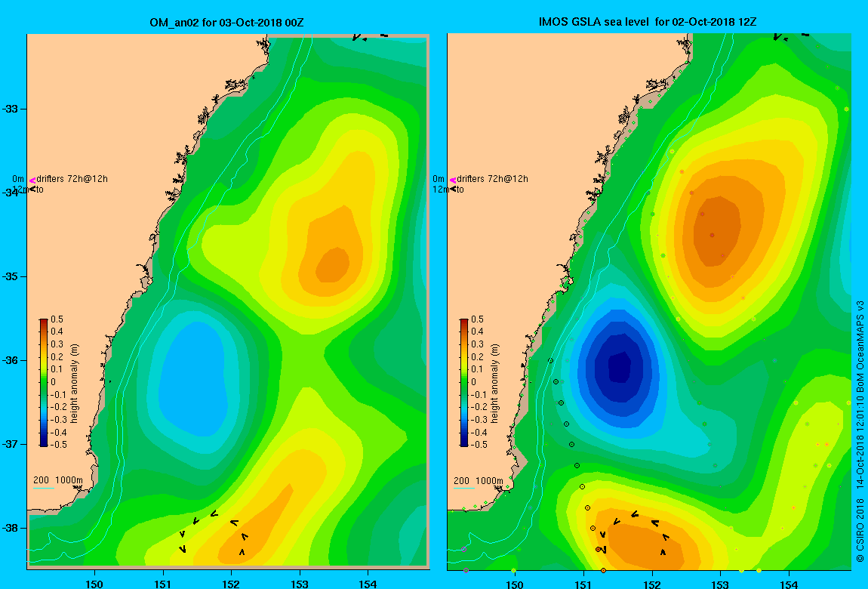Screen dimensions: 868x589
Task: Click the black 12m drifter arrow in right legend
Action: click(454, 190)
